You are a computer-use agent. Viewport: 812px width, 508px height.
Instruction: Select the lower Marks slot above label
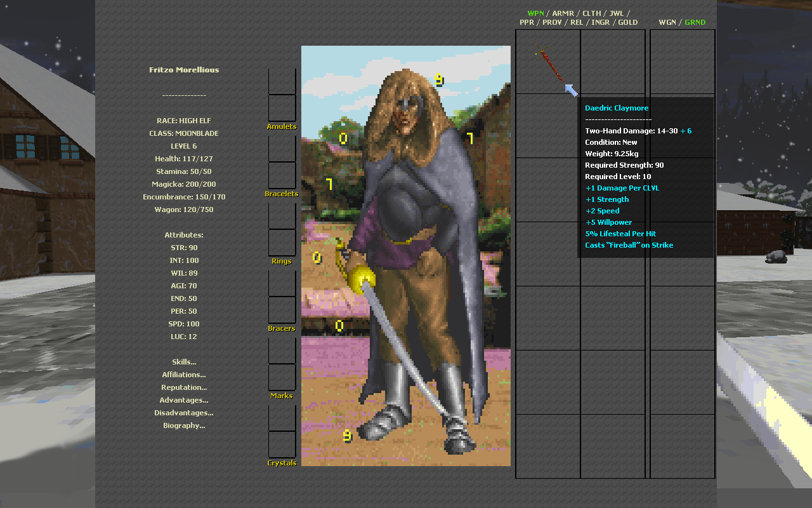(x=282, y=377)
